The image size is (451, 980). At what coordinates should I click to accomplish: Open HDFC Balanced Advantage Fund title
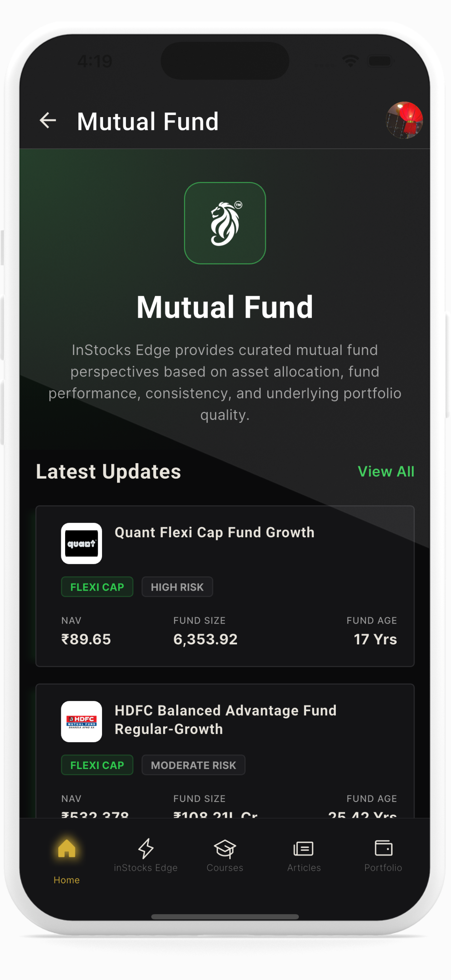click(225, 719)
